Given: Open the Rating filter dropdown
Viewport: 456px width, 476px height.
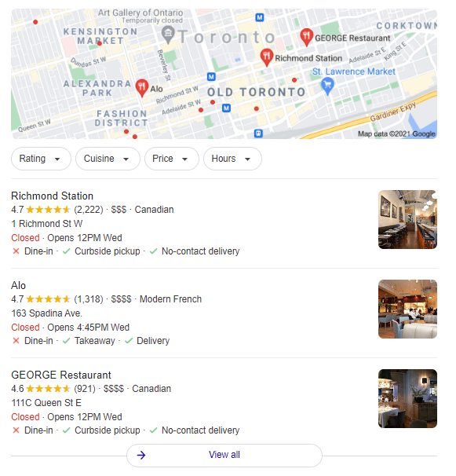Looking at the screenshot, I should coord(41,159).
